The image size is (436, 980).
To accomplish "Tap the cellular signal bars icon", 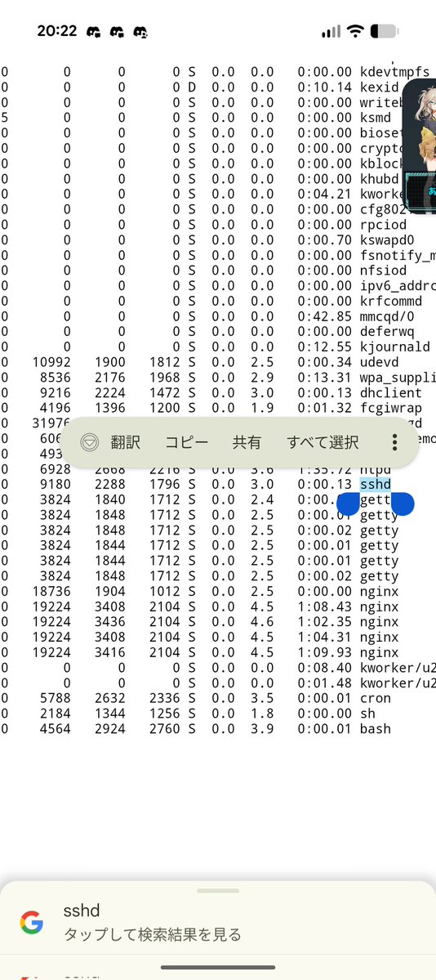I will click(331, 31).
